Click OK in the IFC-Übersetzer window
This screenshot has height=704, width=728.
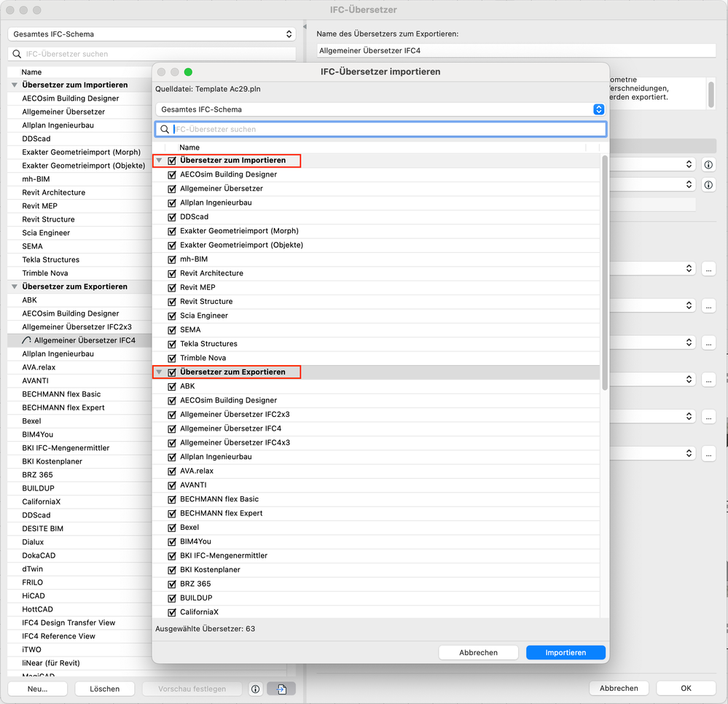(x=686, y=688)
